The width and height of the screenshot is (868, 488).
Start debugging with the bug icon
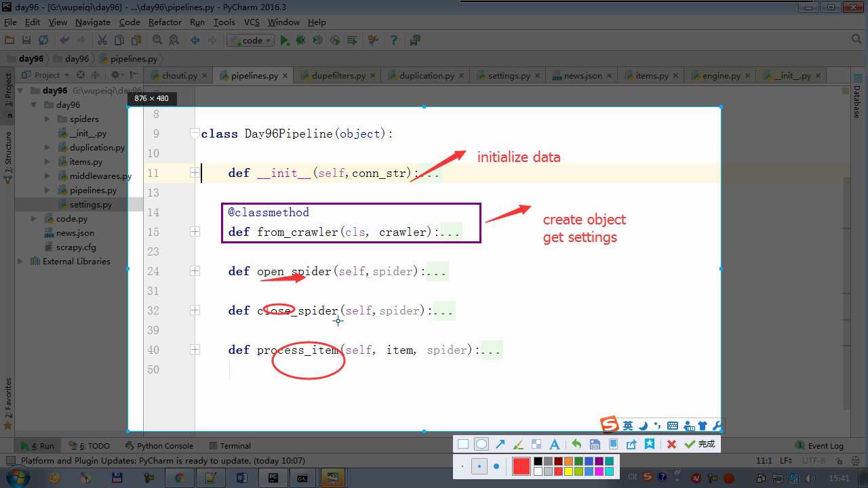pyautogui.click(x=301, y=41)
